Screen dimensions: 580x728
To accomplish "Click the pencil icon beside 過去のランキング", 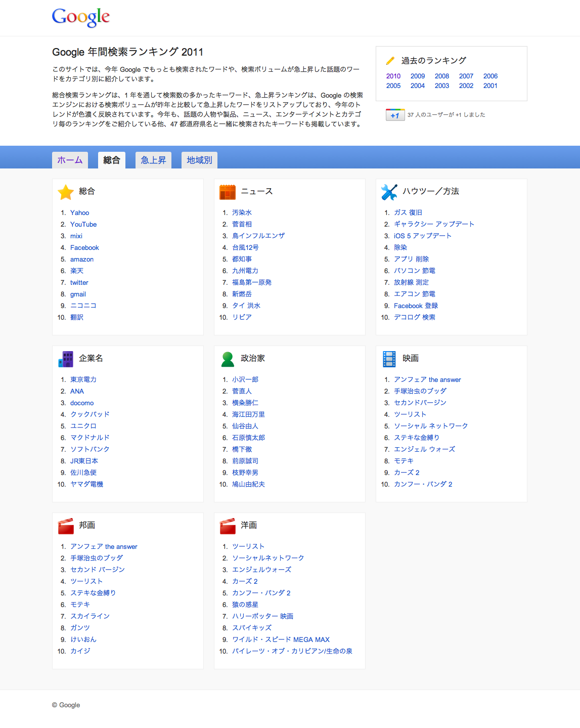I will (390, 61).
